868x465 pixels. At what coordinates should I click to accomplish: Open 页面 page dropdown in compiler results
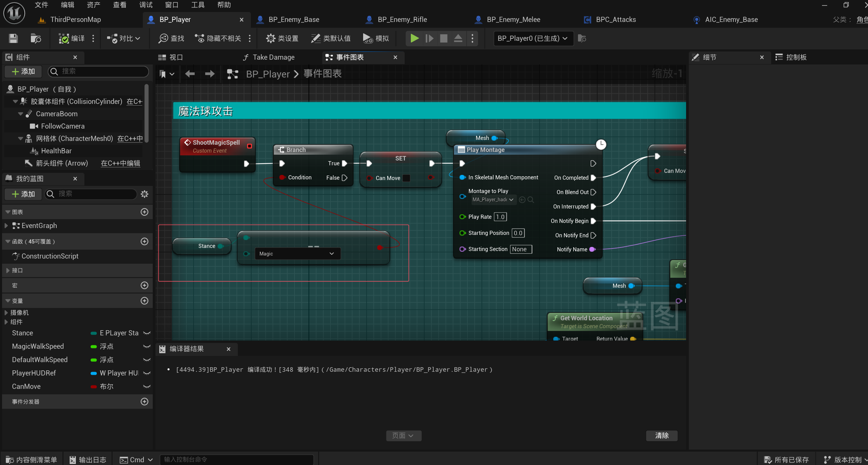(404, 436)
